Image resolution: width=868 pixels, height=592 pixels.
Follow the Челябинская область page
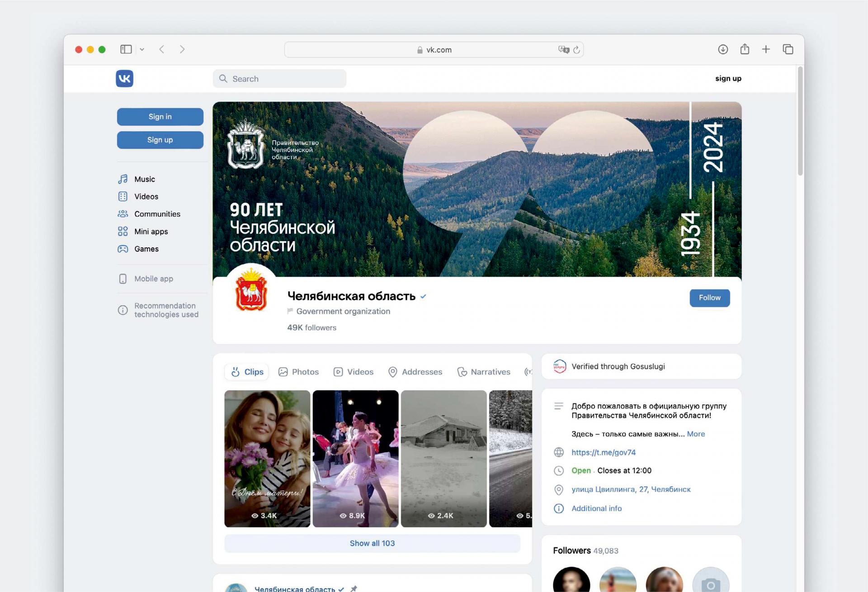710,298
